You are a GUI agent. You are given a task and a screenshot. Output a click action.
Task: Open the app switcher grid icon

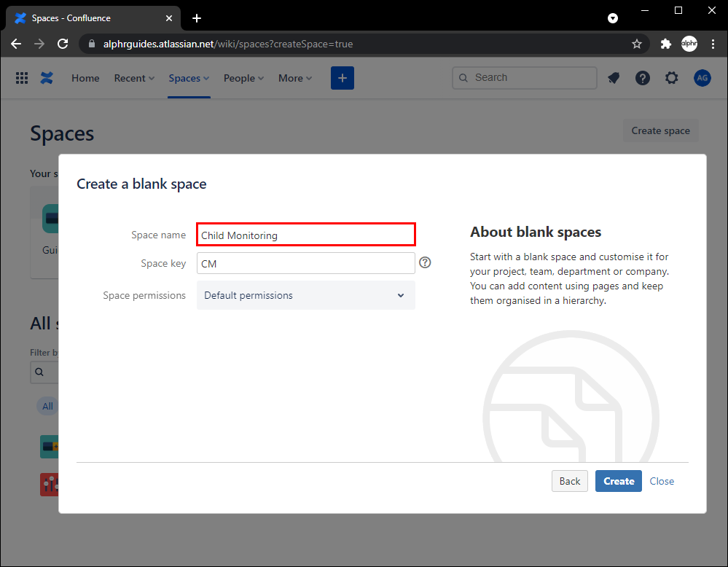click(22, 78)
